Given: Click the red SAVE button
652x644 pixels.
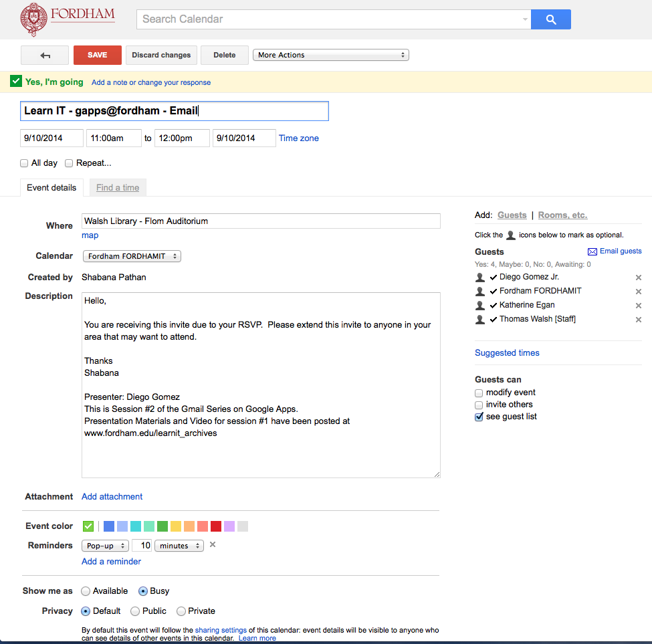Looking at the screenshot, I should point(98,55).
